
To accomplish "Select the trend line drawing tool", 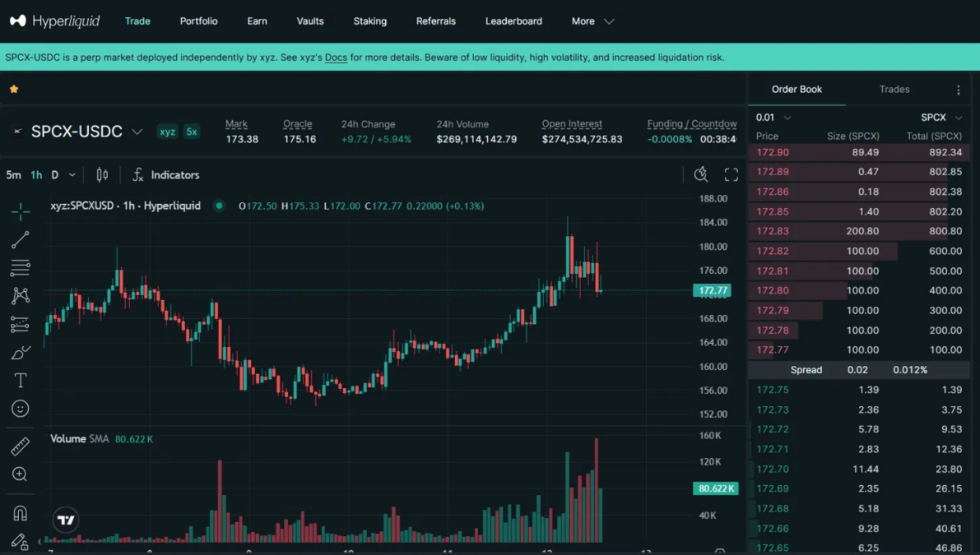I will tap(20, 240).
